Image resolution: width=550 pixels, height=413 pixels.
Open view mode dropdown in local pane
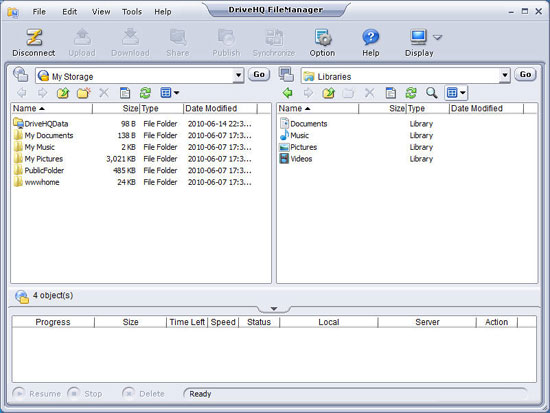click(x=456, y=93)
